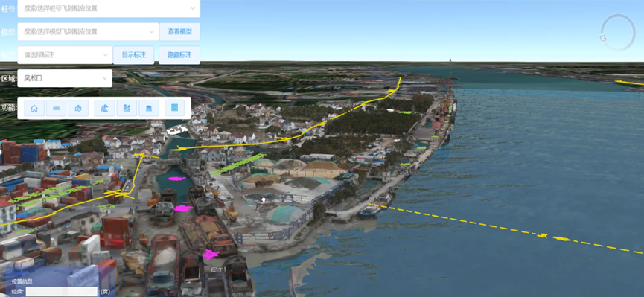
Task: Click the yellow arrow on dashed route
Action: pyautogui.click(x=543, y=235)
